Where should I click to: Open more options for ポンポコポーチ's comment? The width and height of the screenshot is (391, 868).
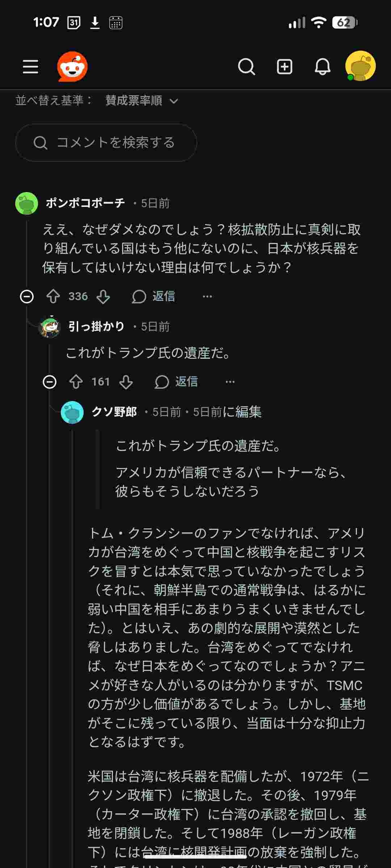pos(207,297)
